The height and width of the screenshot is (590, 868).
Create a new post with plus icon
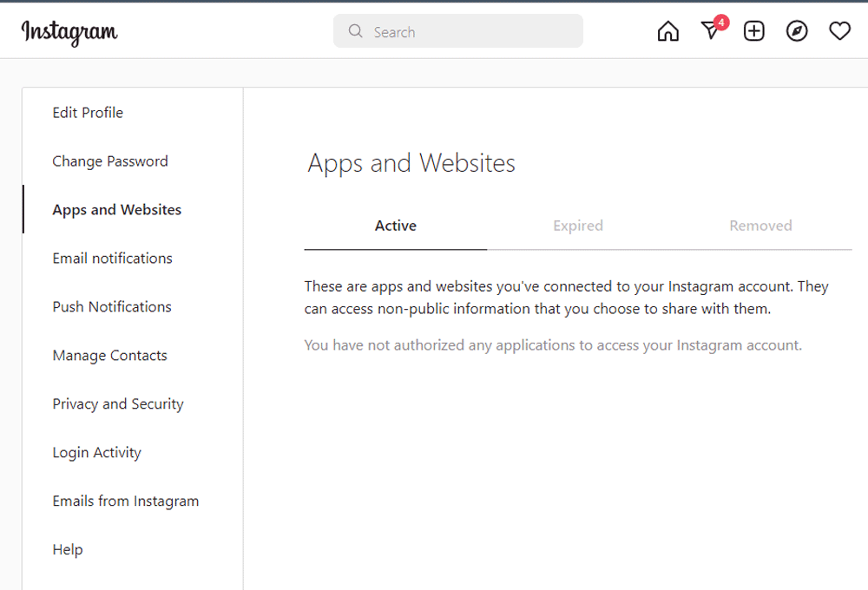point(754,31)
